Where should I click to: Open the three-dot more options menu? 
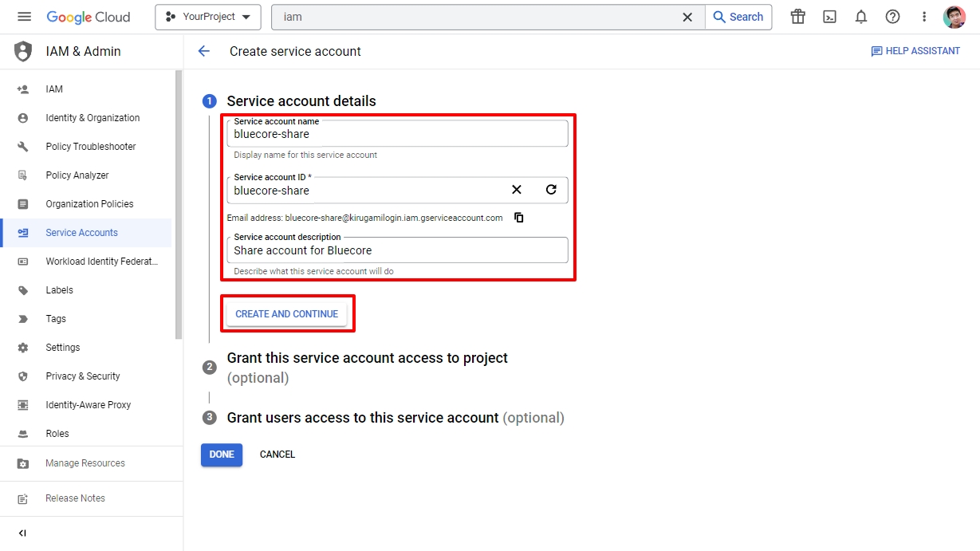pyautogui.click(x=924, y=17)
